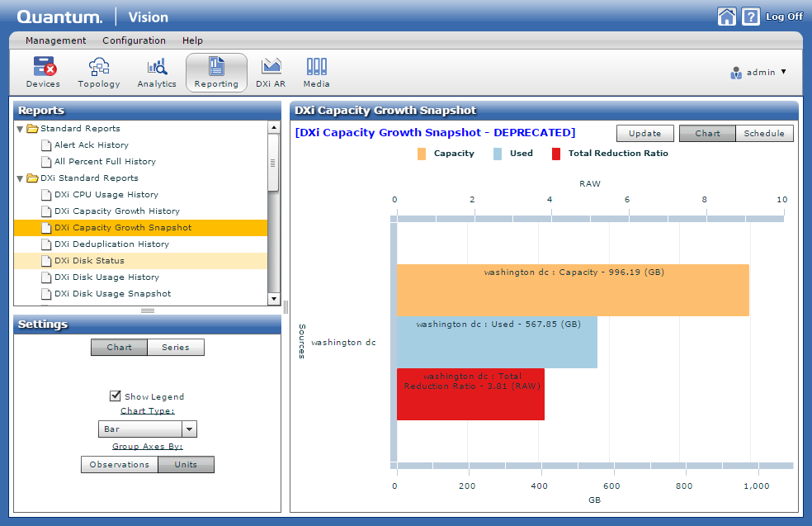Screen dimensions: 812x526
Task: Open the Devices section icon
Action: coord(44,66)
